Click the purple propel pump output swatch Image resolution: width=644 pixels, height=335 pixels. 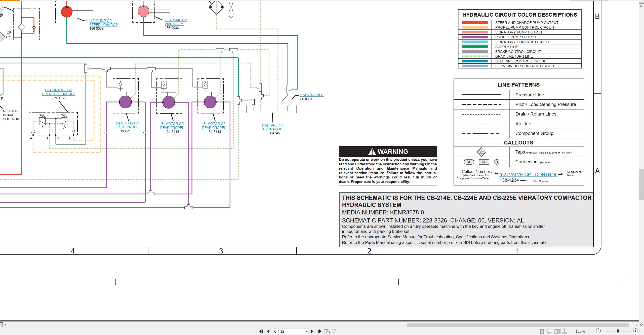pos(475,37)
